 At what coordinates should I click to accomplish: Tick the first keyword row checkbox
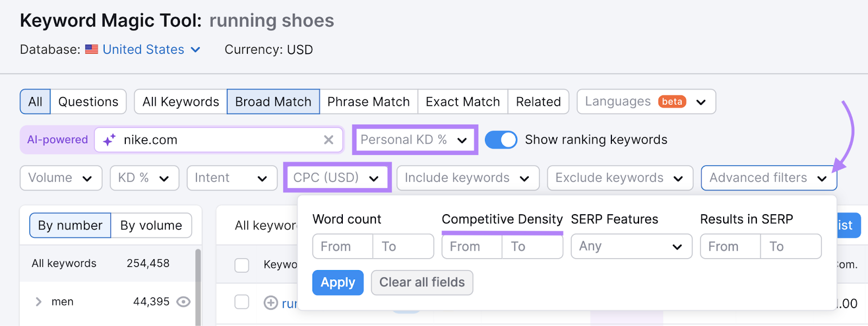tap(241, 302)
